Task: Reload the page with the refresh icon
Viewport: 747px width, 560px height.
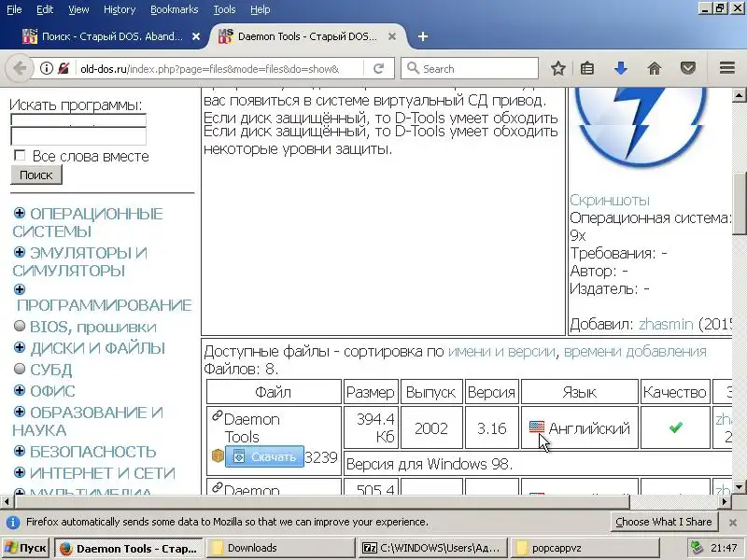Action: [x=379, y=68]
